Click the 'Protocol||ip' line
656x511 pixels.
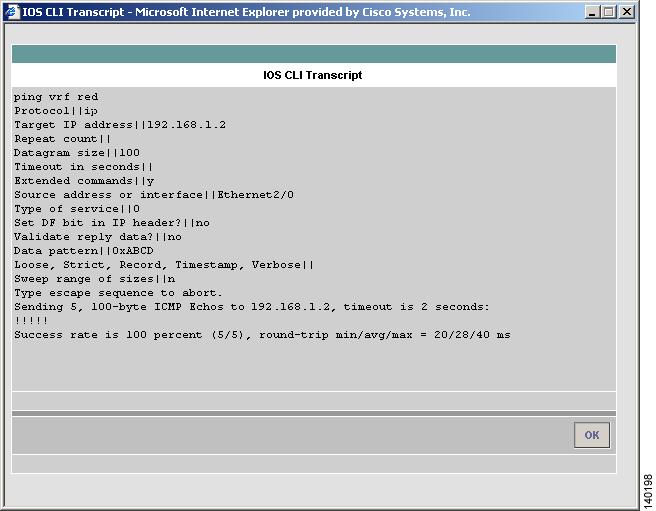(x=56, y=111)
